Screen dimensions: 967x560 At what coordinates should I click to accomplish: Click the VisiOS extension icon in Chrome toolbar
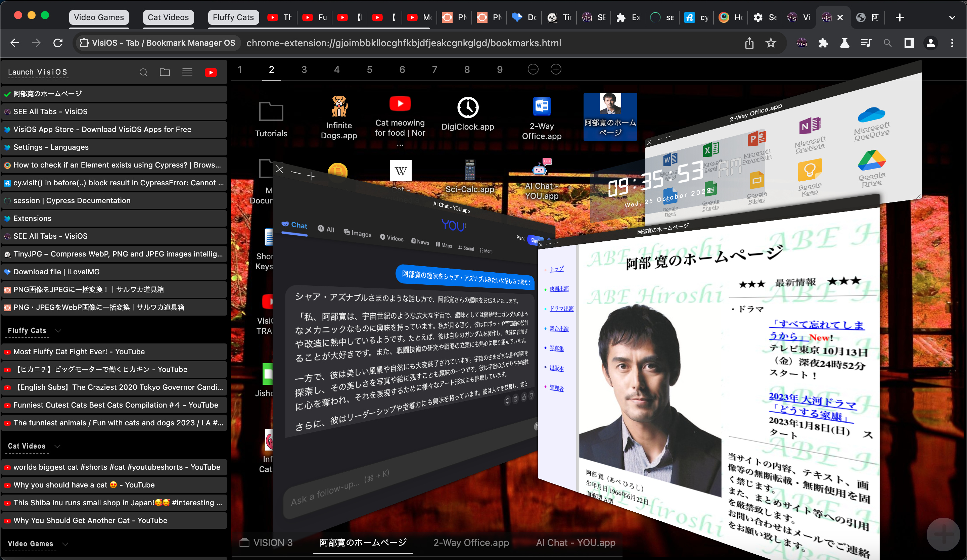tap(801, 43)
